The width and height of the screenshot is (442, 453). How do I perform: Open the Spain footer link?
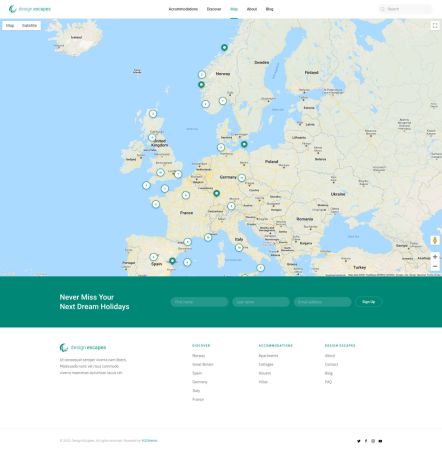tap(197, 373)
